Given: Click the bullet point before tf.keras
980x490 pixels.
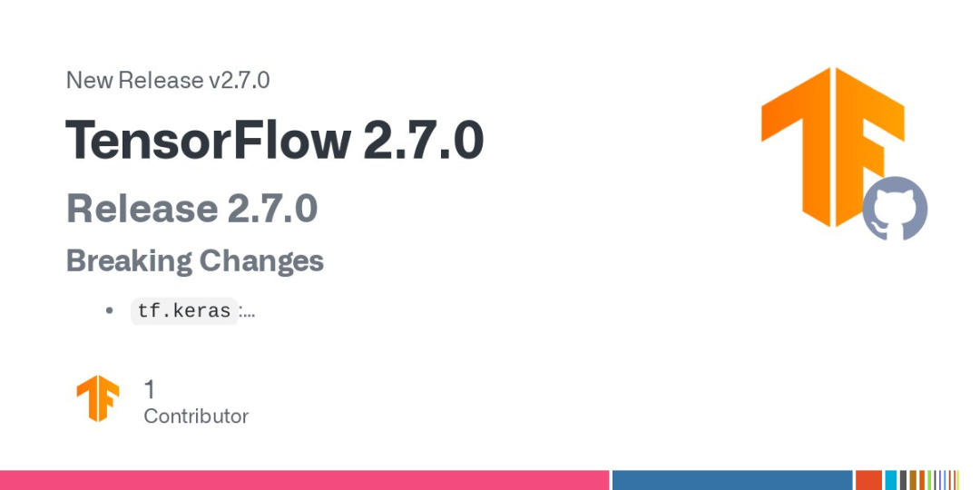Looking at the screenshot, I should coord(110,311).
